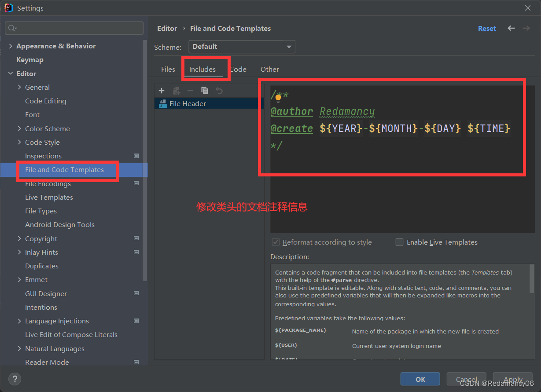Image resolution: width=541 pixels, height=392 pixels.
Task: Click the Create Child Template File icon
Action: 177,91
